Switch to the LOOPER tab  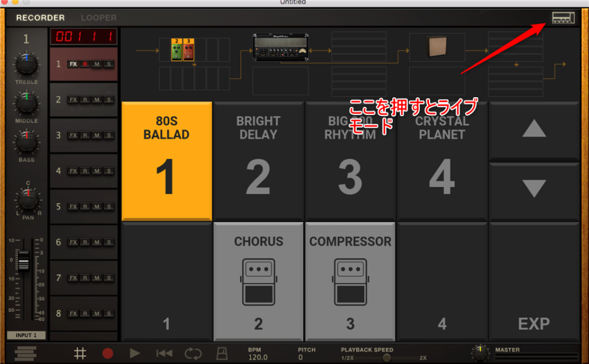(98, 18)
